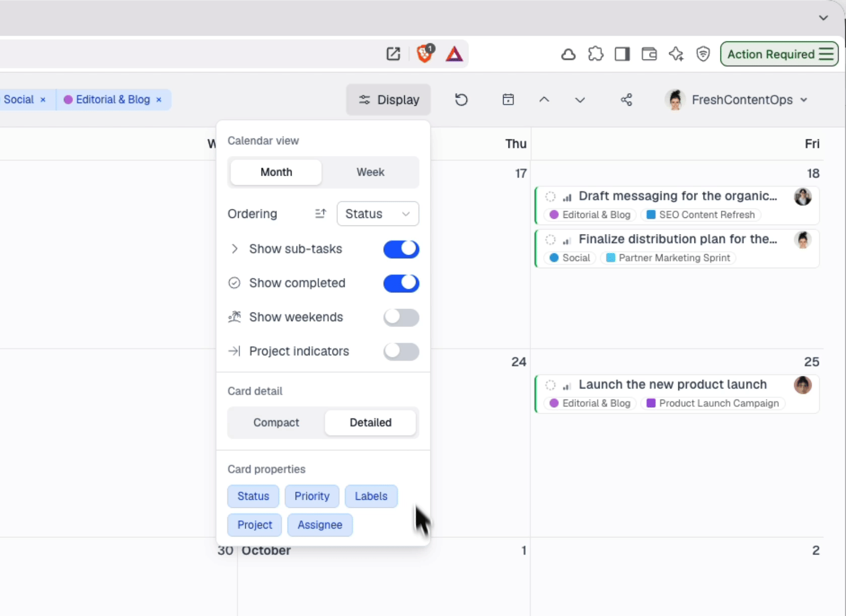
Task: Click the VPN shield icon in toolbar
Action: pyautogui.click(x=703, y=54)
